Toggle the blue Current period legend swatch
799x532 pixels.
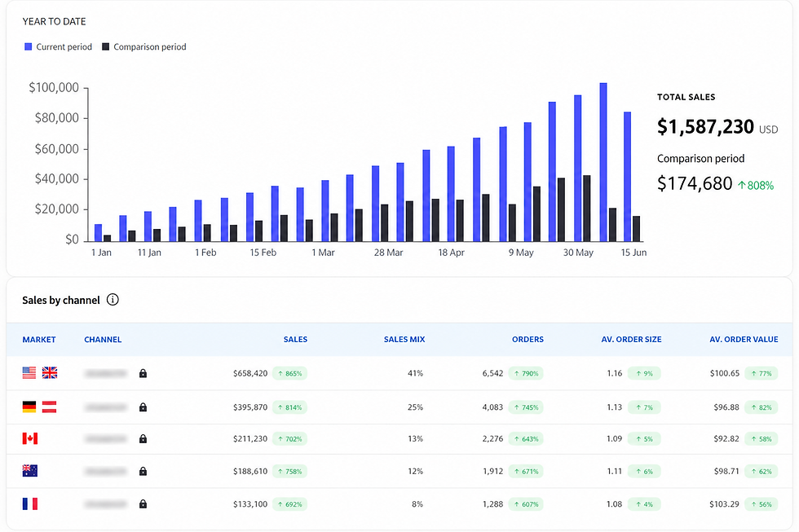(x=28, y=46)
